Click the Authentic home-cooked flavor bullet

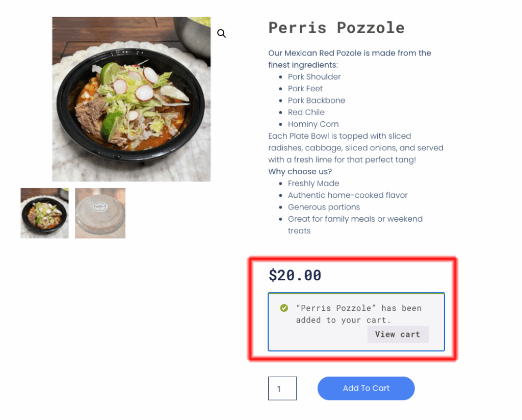click(348, 195)
